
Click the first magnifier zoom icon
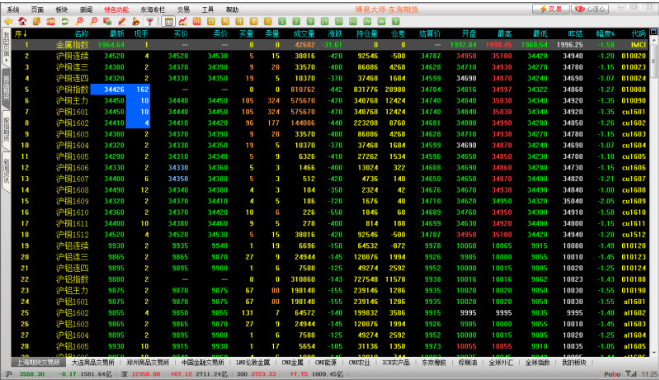(79, 21)
